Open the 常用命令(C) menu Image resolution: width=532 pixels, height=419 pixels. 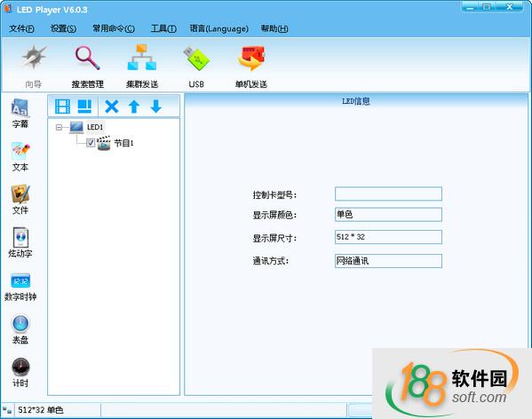[x=114, y=28]
